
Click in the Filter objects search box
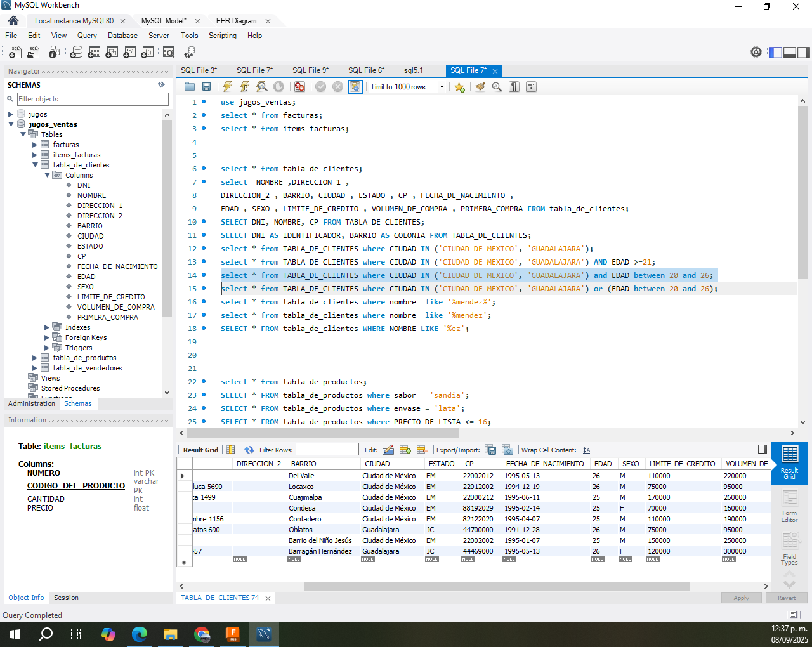pyautogui.click(x=93, y=99)
